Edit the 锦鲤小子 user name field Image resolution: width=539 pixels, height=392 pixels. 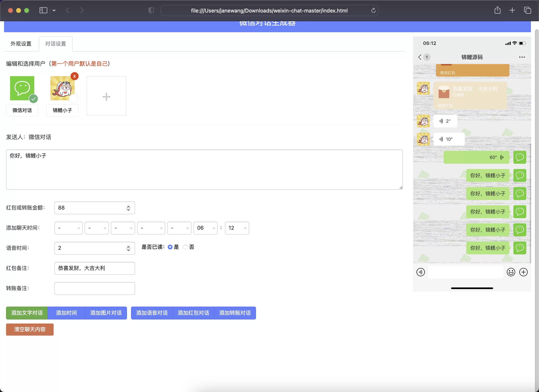click(62, 110)
